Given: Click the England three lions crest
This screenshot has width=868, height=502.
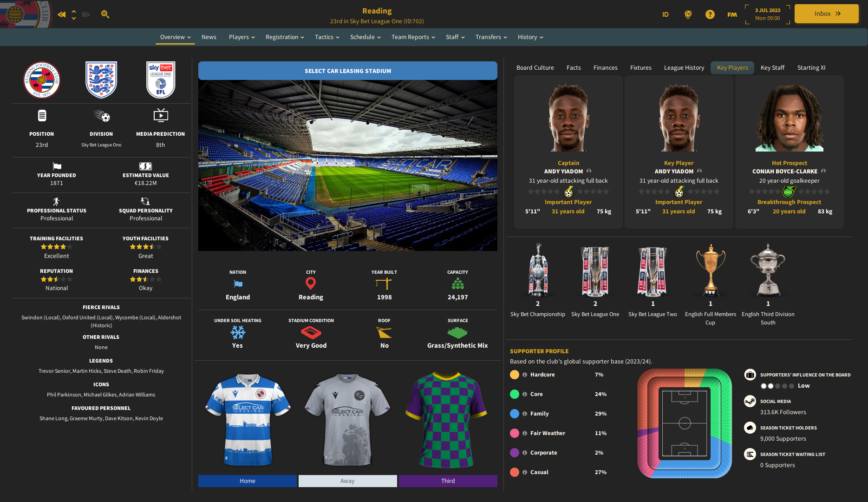Looking at the screenshot, I should click(x=101, y=79).
